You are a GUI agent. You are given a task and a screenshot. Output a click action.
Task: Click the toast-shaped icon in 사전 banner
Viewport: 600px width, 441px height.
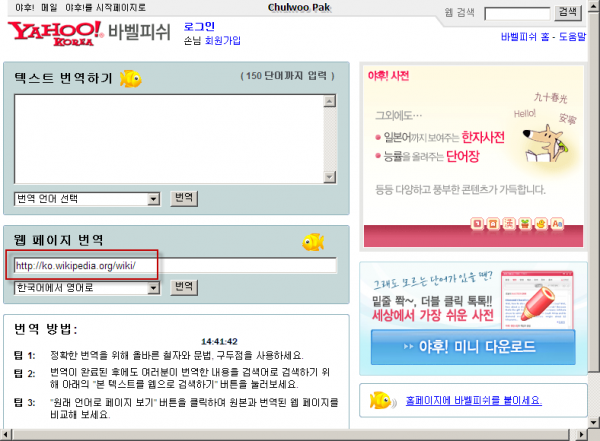click(x=493, y=224)
